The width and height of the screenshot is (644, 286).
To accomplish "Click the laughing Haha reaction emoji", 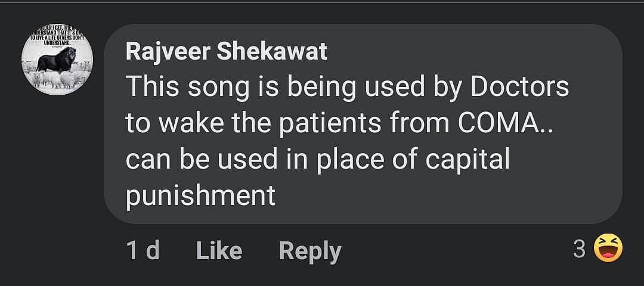I will coord(608,248).
